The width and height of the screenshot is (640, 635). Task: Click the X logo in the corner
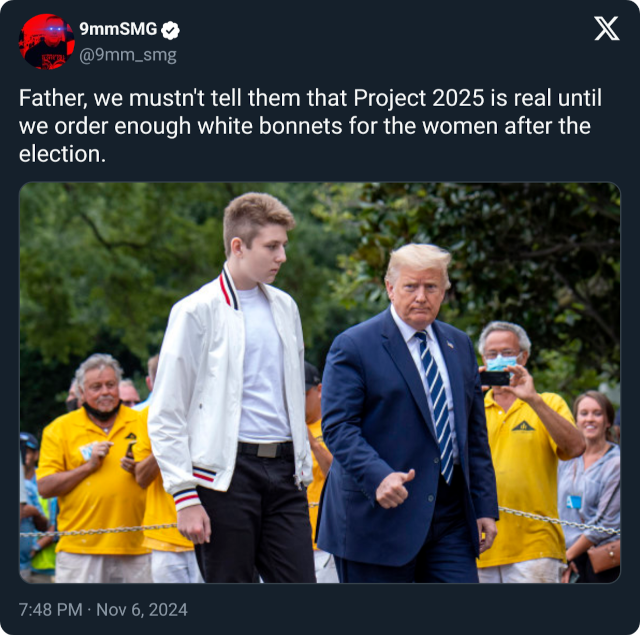click(x=607, y=29)
